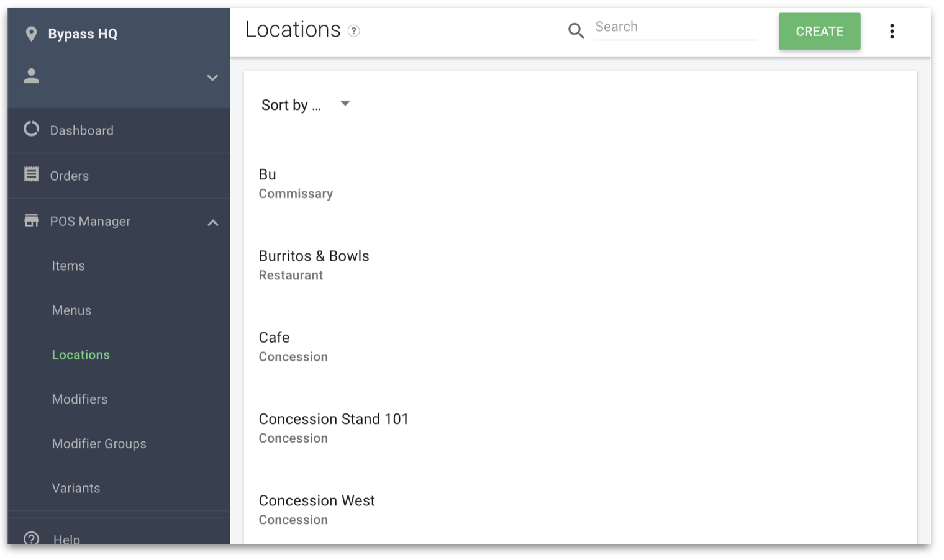This screenshot has height=560, width=944.
Task: Navigate to Modifier Groups
Action: point(99,444)
